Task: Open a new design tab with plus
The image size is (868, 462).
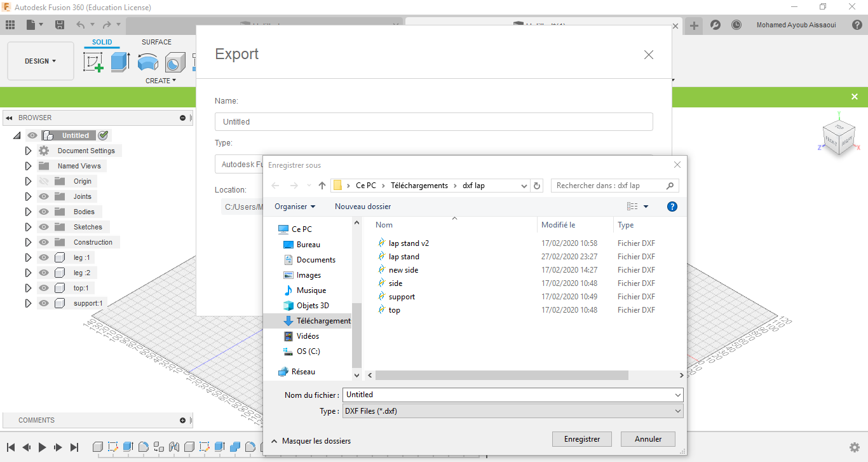Action: pyautogui.click(x=694, y=25)
